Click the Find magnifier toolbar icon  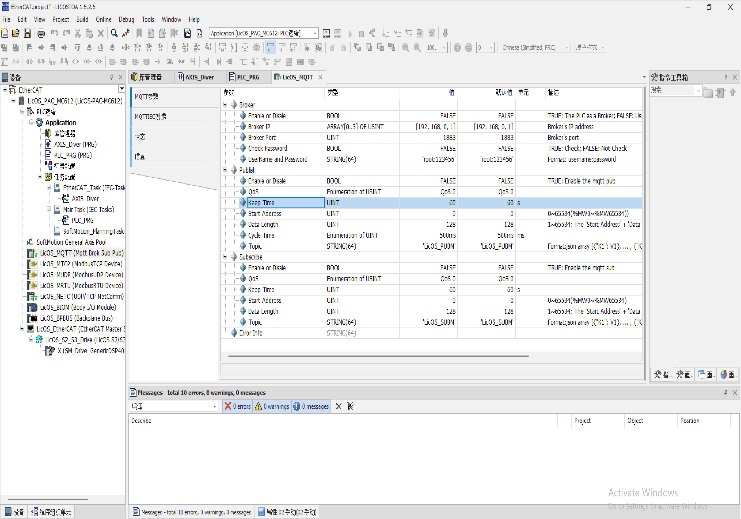(x=114, y=33)
